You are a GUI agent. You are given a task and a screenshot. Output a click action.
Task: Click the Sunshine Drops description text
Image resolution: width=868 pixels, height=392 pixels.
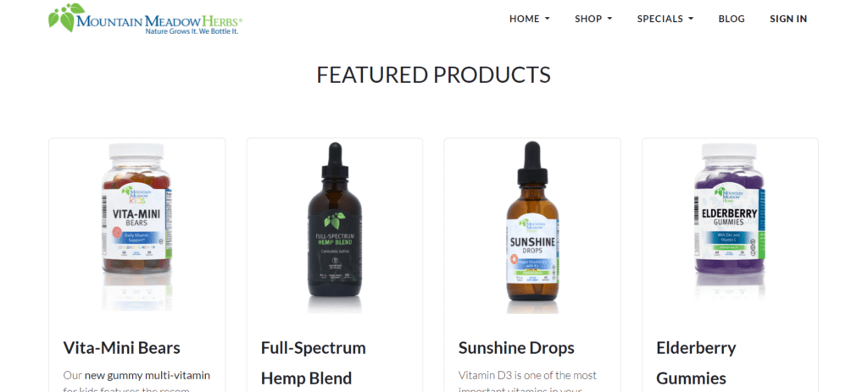527,383
